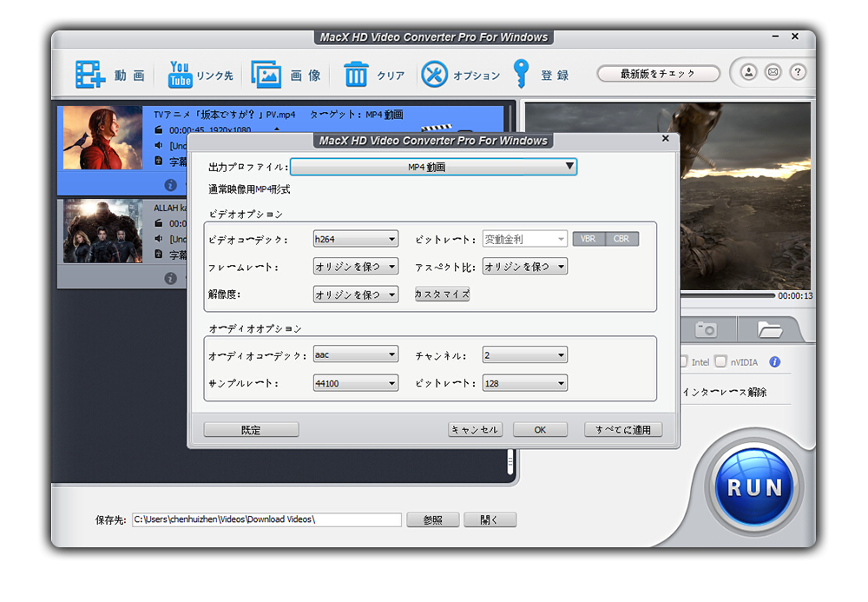Click the キャンセル button
This screenshot has width=868, height=602.
coord(475,430)
